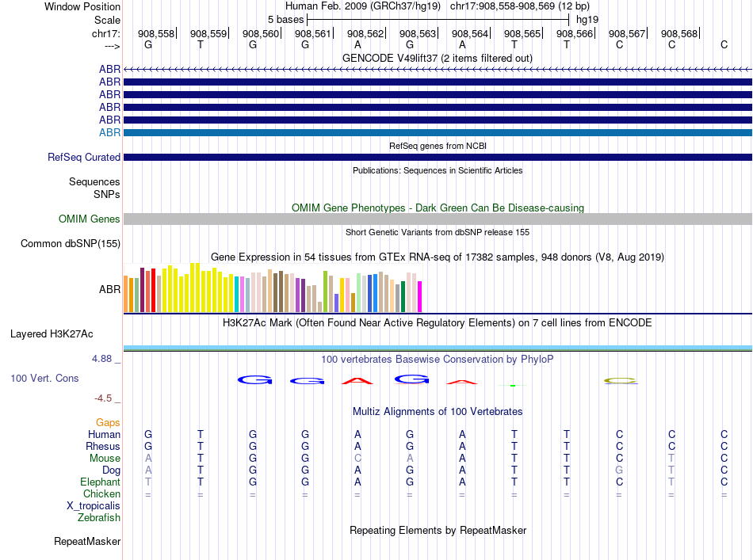Image resolution: width=753 pixels, height=560 pixels.
Task: Click the "RefSeq Curated" track label
Action: [x=84, y=157]
